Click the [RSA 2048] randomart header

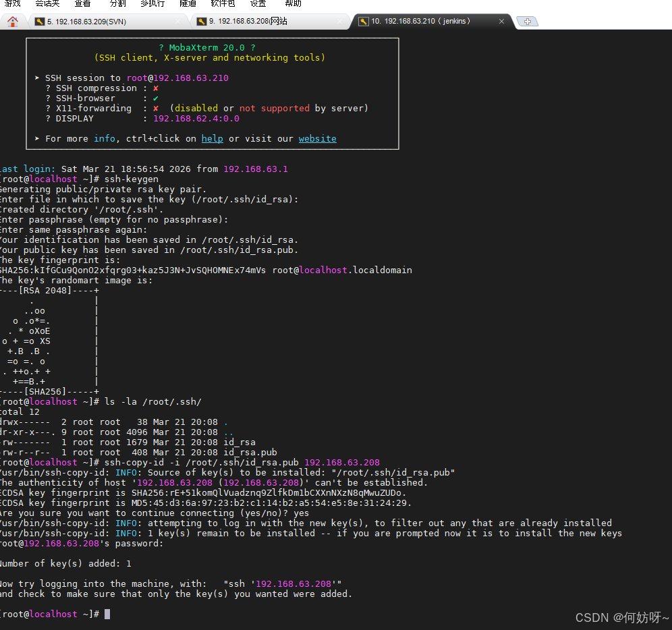[x=45, y=291]
